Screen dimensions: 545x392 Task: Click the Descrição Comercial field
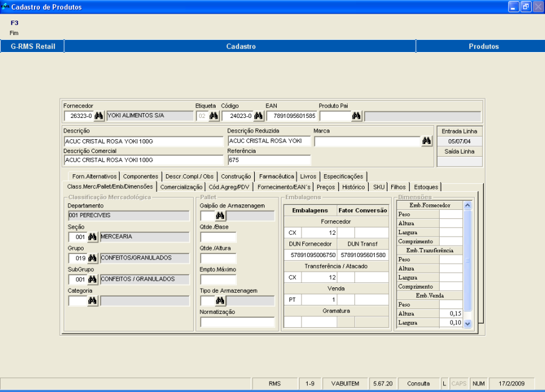(144, 160)
